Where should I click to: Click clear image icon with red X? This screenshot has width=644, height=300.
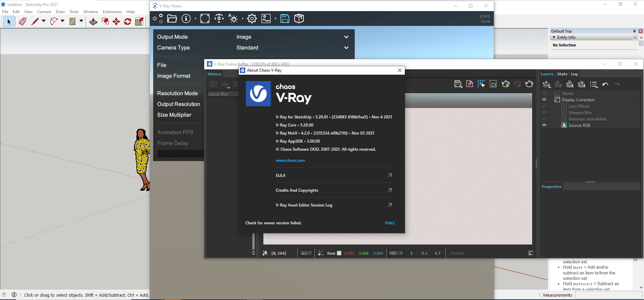[470, 84]
